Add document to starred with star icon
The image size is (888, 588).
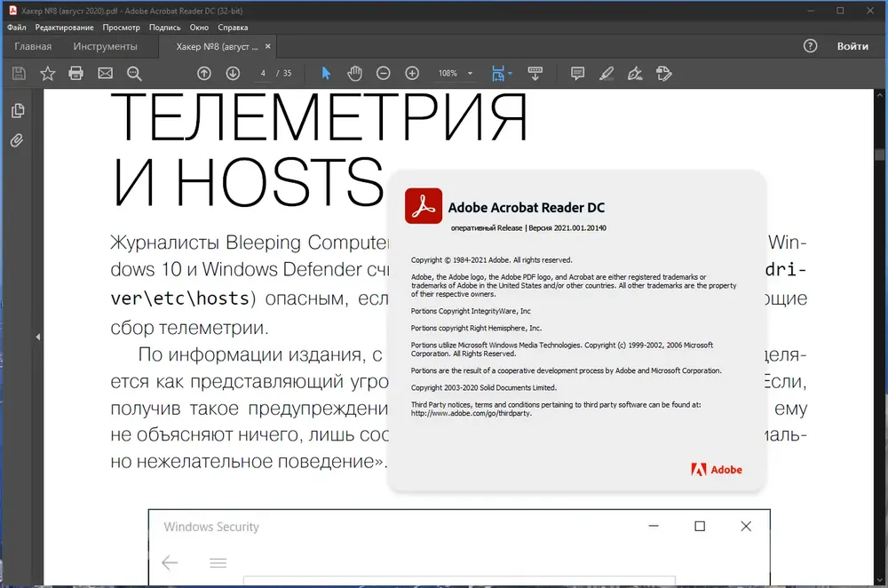[x=48, y=73]
